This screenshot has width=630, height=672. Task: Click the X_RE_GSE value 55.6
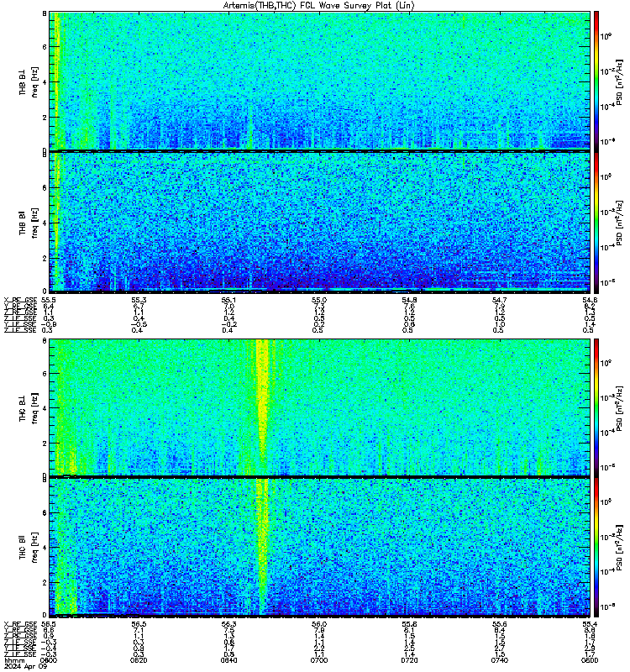pos(499,624)
